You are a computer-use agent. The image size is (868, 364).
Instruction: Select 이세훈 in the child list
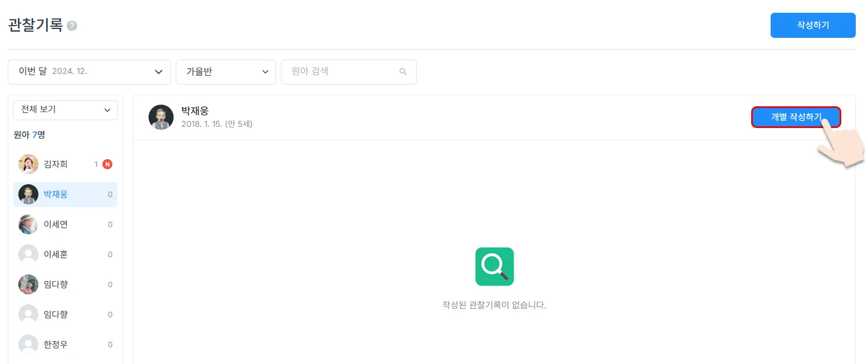[x=66, y=254]
